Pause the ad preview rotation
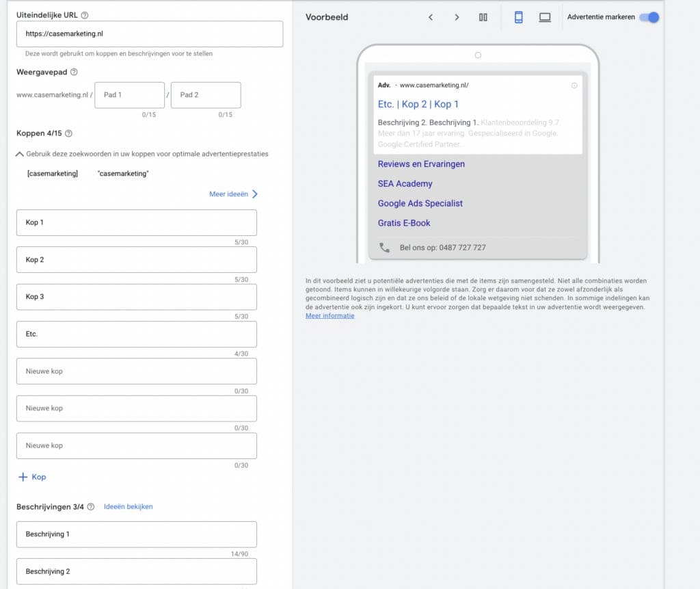The width and height of the screenshot is (700, 589). (483, 17)
